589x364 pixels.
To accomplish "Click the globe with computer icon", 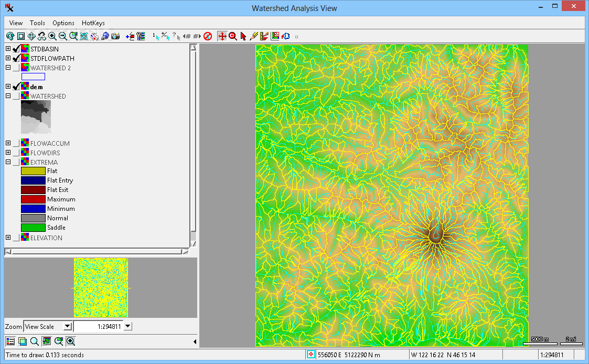I will coord(105,36).
